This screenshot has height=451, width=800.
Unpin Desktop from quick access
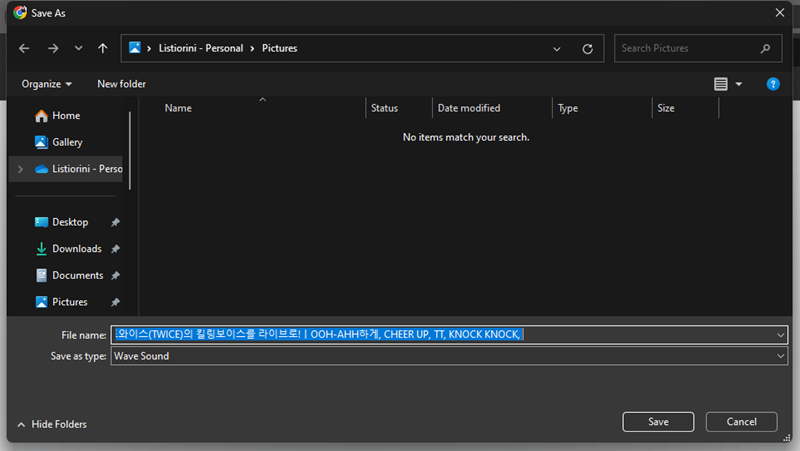(115, 222)
